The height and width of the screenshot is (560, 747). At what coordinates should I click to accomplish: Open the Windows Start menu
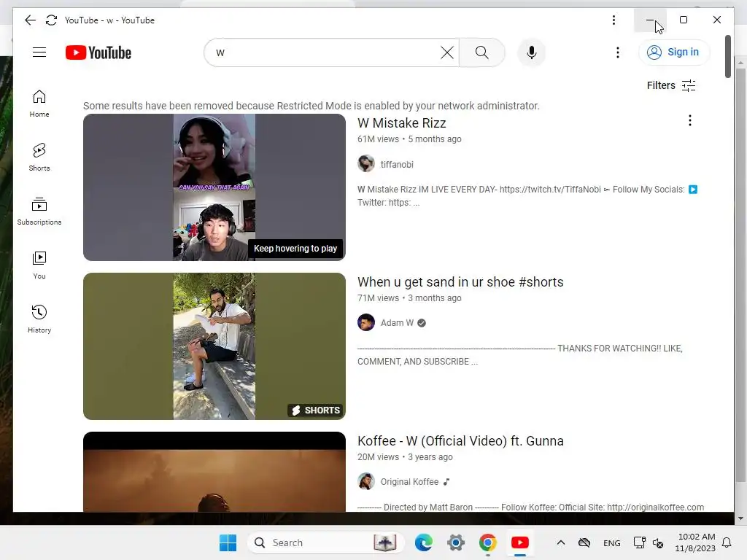[x=228, y=542]
